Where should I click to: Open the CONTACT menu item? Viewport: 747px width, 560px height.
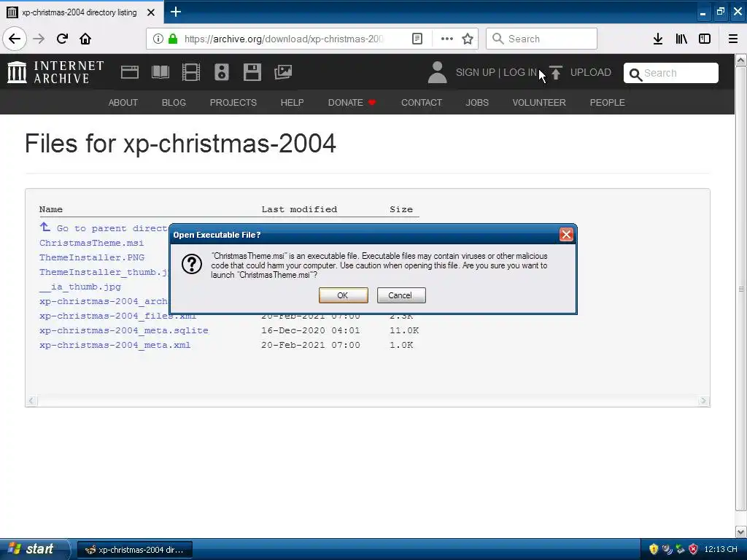pyautogui.click(x=422, y=102)
